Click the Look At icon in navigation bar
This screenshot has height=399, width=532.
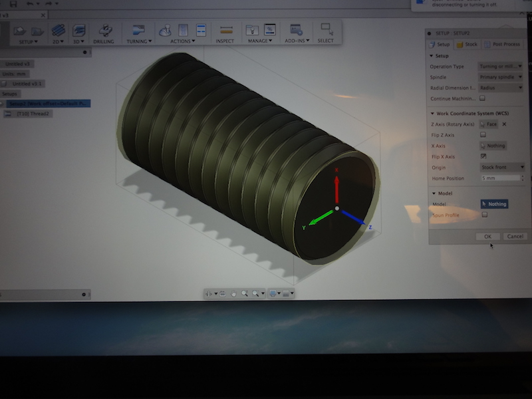[223, 294]
